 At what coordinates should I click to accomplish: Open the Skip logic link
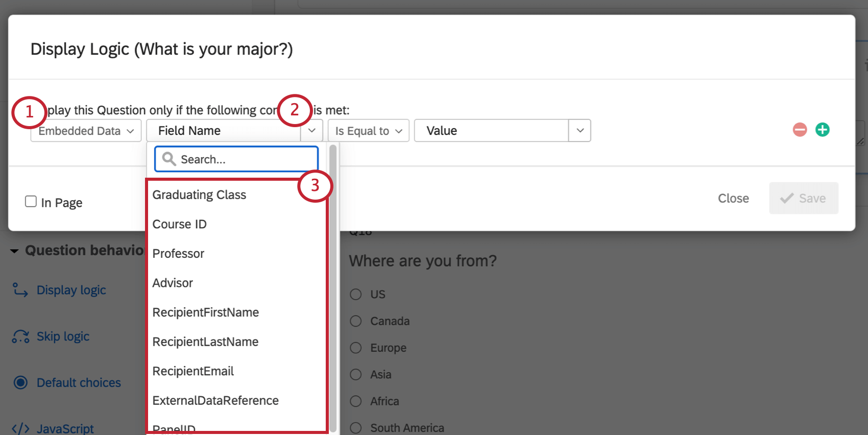tap(63, 336)
